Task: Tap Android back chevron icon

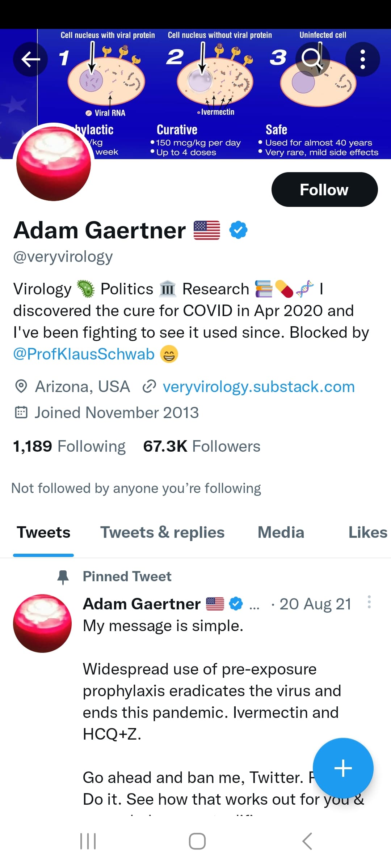Action: click(x=307, y=841)
